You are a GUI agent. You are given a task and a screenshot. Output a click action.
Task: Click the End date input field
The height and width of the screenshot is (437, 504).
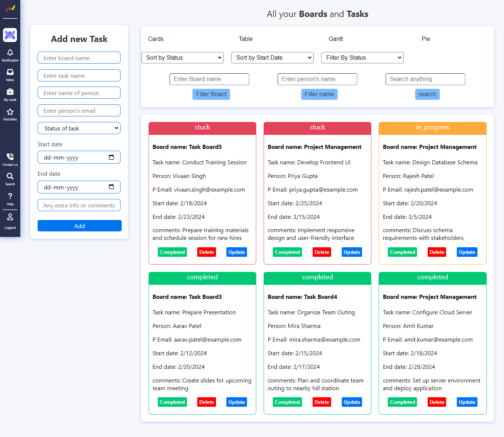pos(79,187)
